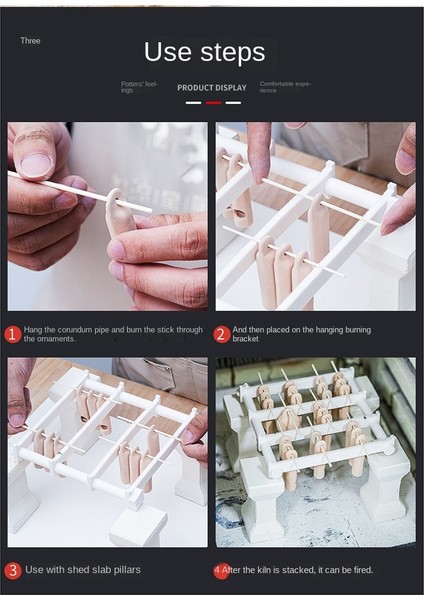The image size is (424, 600).
Task: Select the PRODUCT DISPLAY tab
Action: pyautogui.click(x=212, y=88)
